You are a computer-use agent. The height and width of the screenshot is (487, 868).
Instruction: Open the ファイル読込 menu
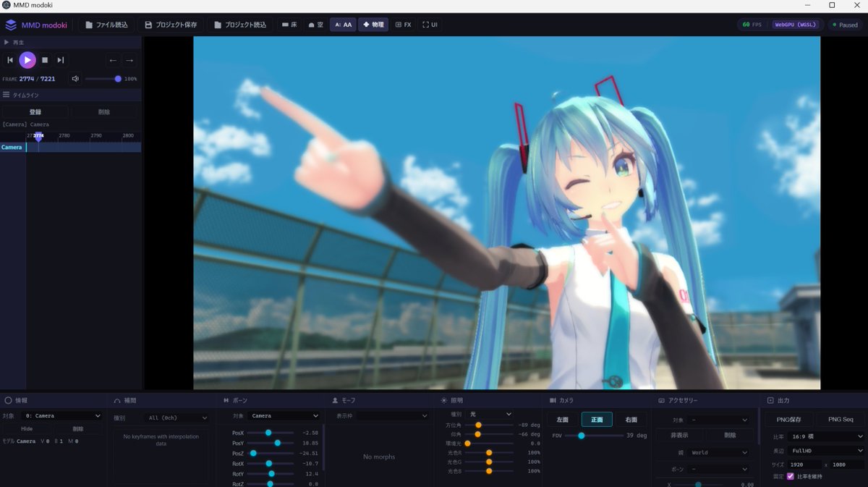click(x=106, y=24)
